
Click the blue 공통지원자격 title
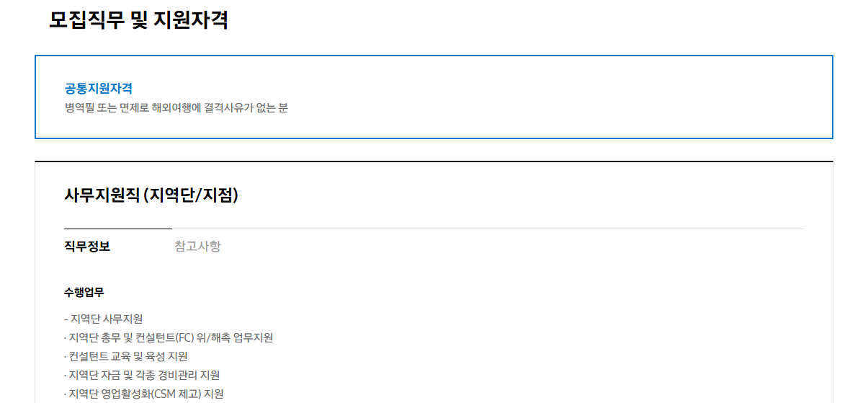point(99,89)
